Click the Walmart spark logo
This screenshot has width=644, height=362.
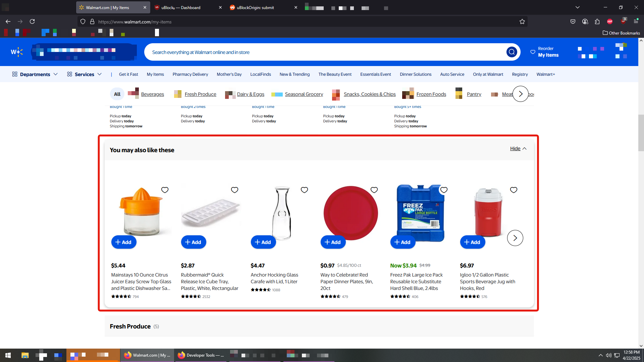point(17,52)
